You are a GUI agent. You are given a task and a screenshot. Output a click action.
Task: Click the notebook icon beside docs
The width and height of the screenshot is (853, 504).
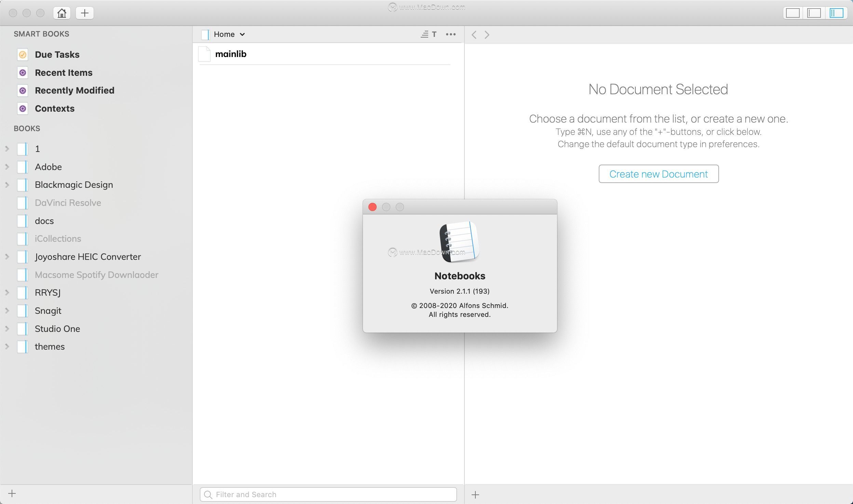23,221
